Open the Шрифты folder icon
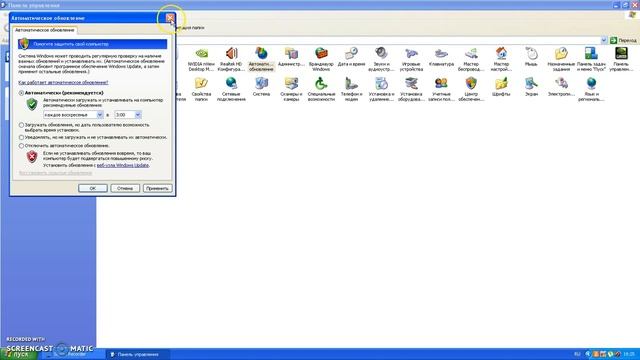Image resolution: width=640 pixels, height=360 pixels. point(501,87)
